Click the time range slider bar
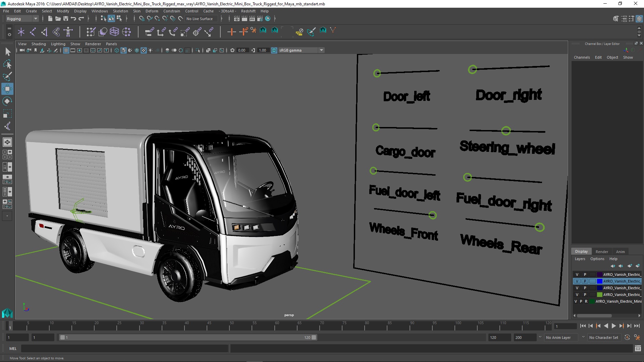Image resolution: width=644 pixels, height=362 pixels. coord(188,338)
